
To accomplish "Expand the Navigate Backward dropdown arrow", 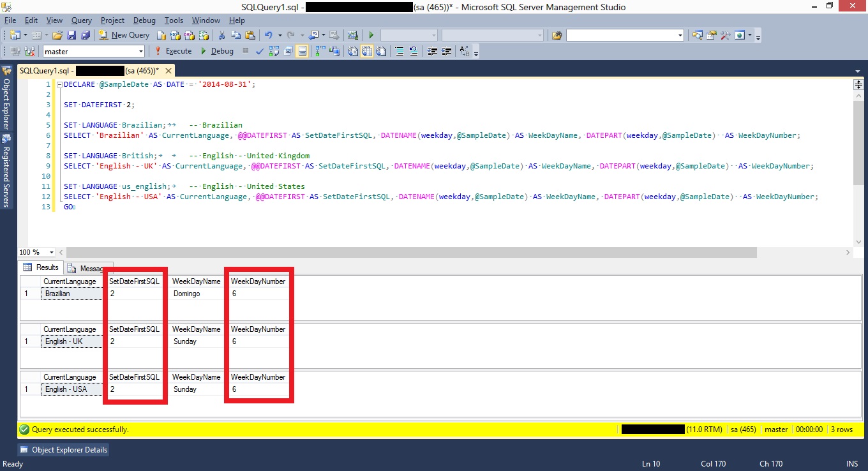I will (324, 35).
